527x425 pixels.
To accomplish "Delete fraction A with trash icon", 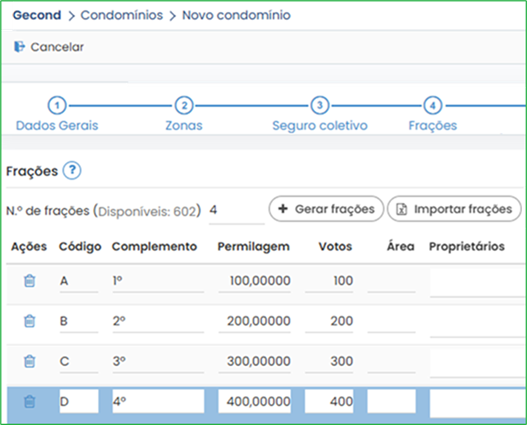I will [x=30, y=281].
